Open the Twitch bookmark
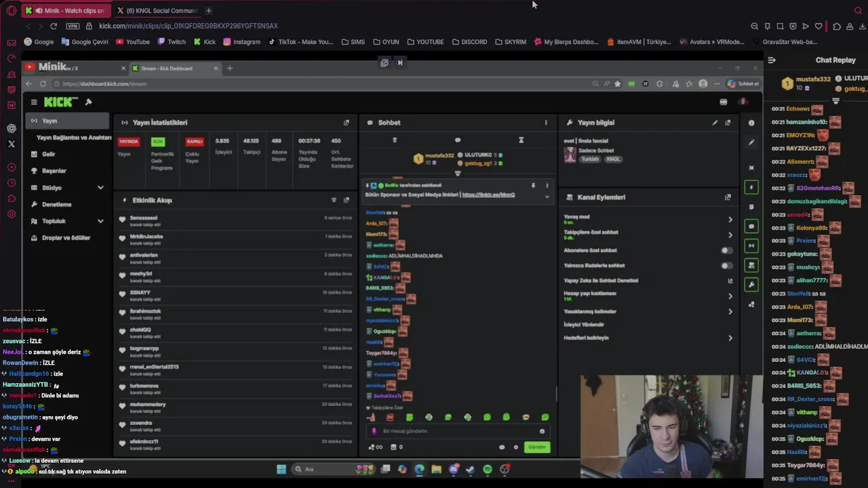Screen dimensions: 868x488 click(171, 41)
